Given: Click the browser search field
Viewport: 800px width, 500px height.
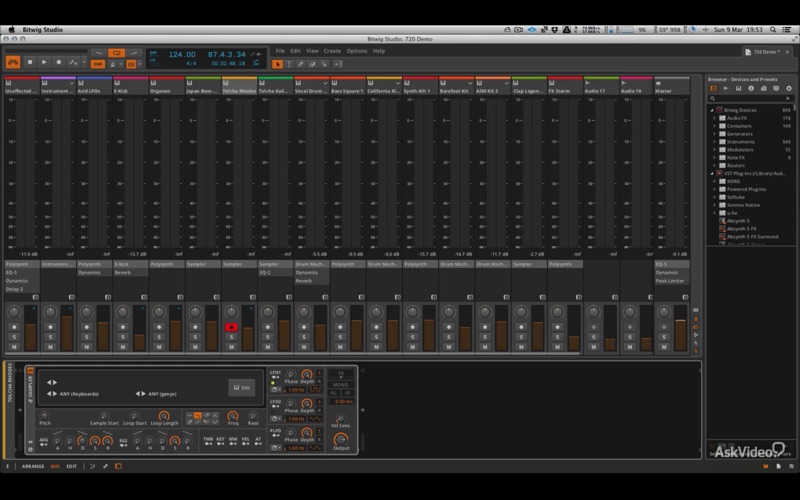Looking at the screenshot, I should (x=750, y=98).
